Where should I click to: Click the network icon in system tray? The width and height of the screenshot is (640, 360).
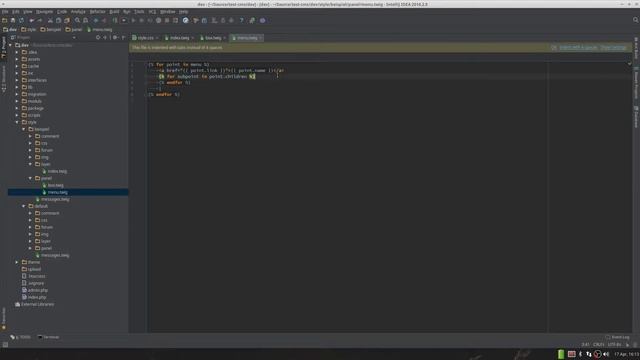589,354
